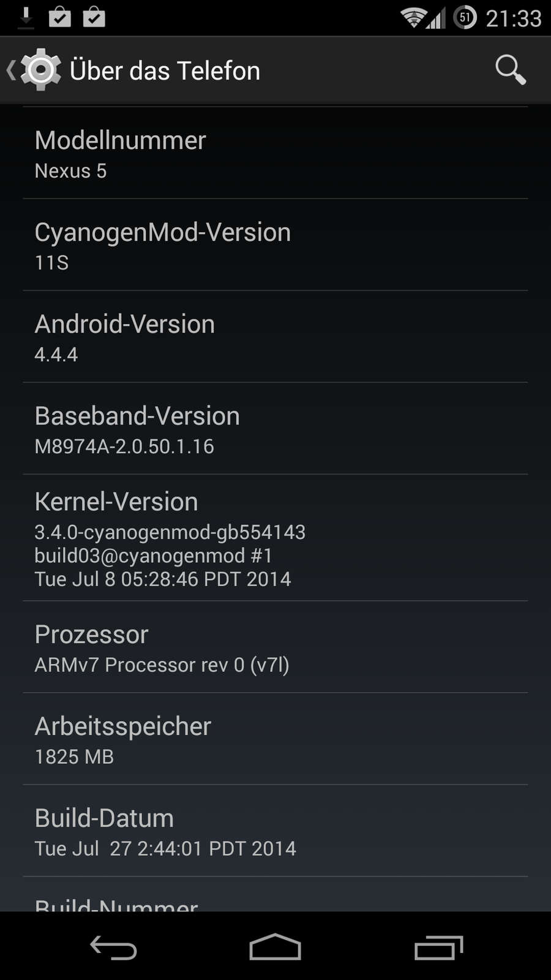Tap the Android home navigation button
Viewport: 551px width, 980px height.
click(x=275, y=947)
